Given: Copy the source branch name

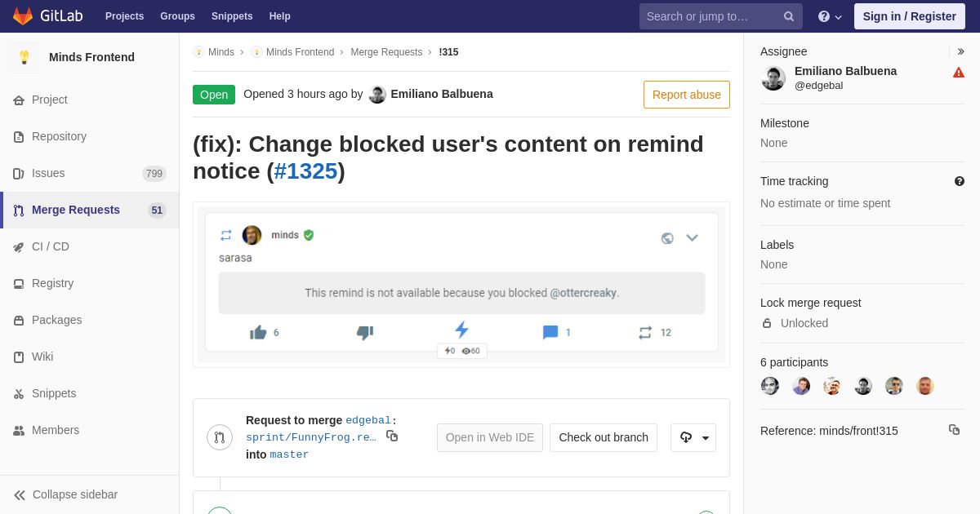Looking at the screenshot, I should (392, 436).
